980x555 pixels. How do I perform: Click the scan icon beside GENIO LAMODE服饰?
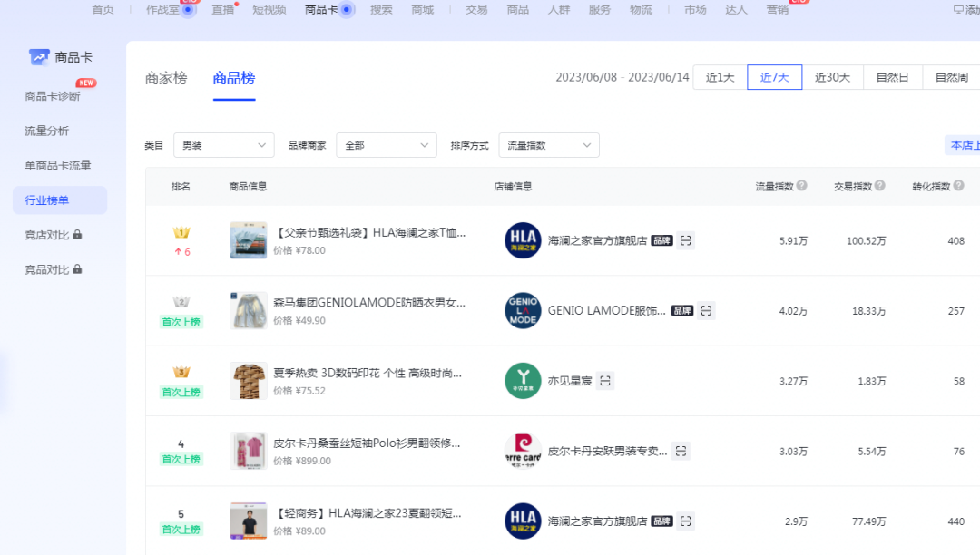pyautogui.click(x=706, y=311)
